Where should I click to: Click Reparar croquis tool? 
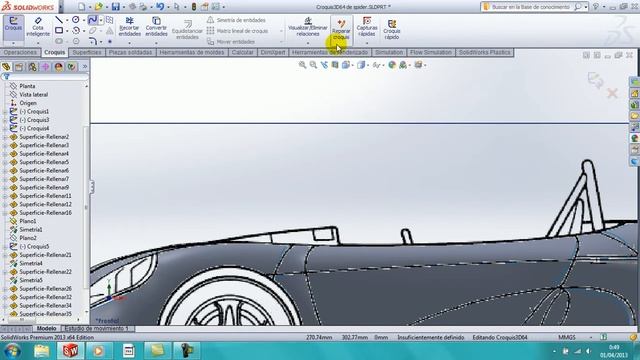tap(341, 29)
